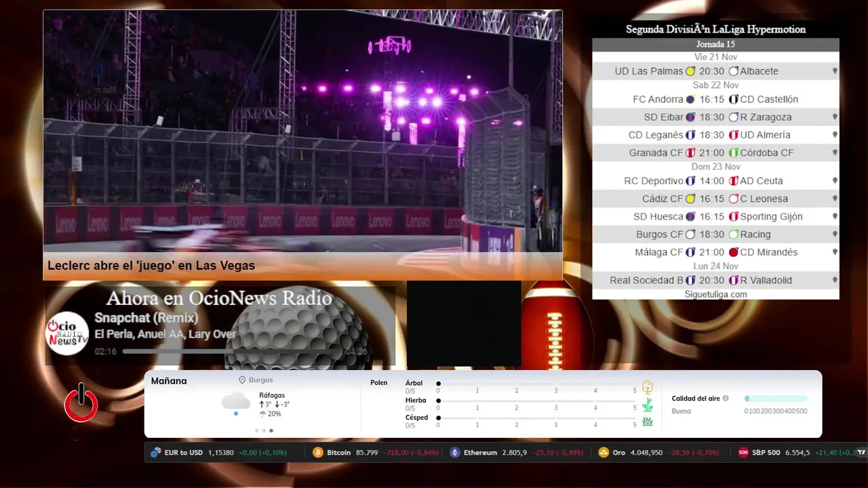The image size is (868, 488).
Task: Click the Oro gold icon in the ticker
Action: point(604,453)
